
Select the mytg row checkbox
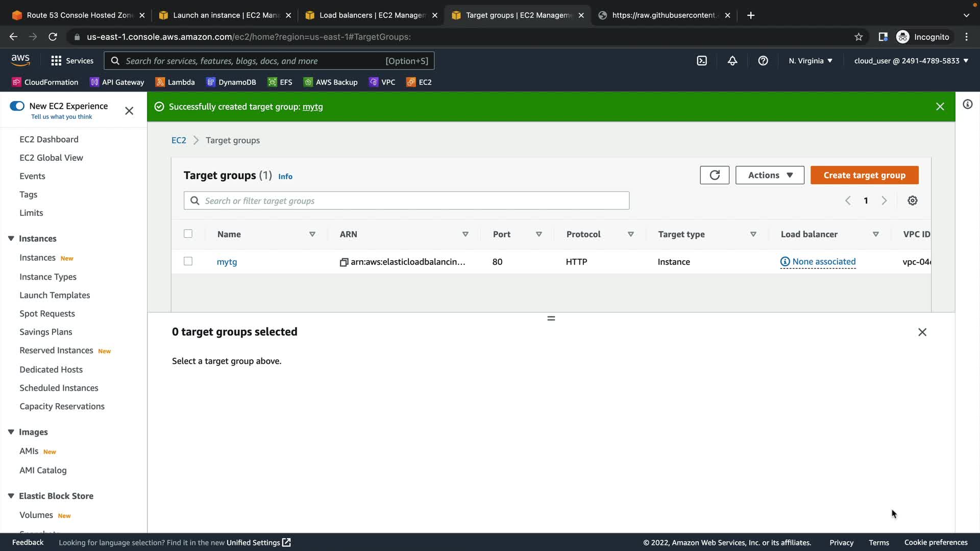click(188, 261)
